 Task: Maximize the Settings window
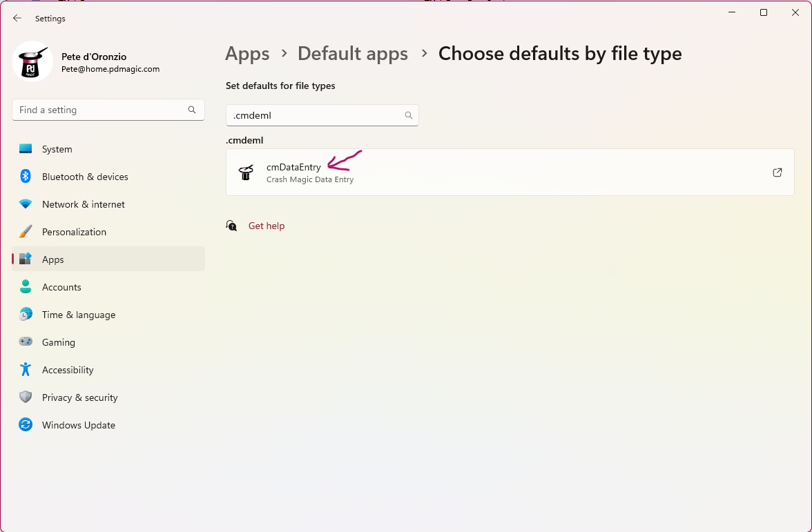pyautogui.click(x=764, y=12)
